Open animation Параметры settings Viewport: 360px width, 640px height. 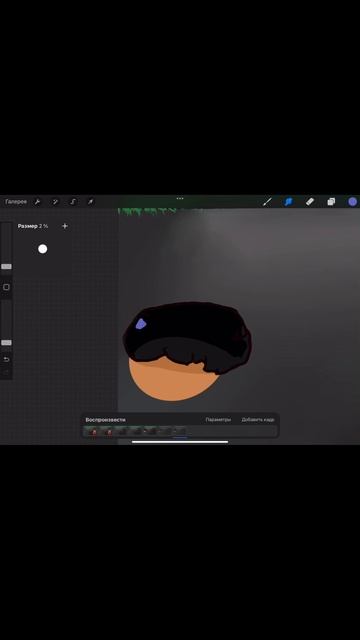click(x=218, y=420)
